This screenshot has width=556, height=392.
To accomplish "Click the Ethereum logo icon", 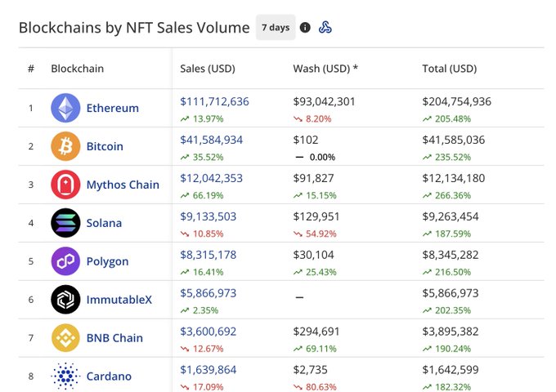I will (x=65, y=108).
